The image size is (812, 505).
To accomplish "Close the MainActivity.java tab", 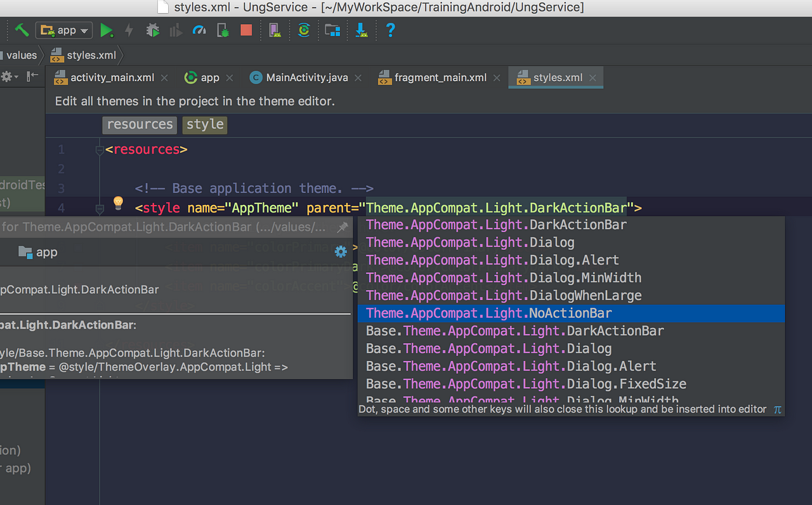I will click(x=358, y=78).
